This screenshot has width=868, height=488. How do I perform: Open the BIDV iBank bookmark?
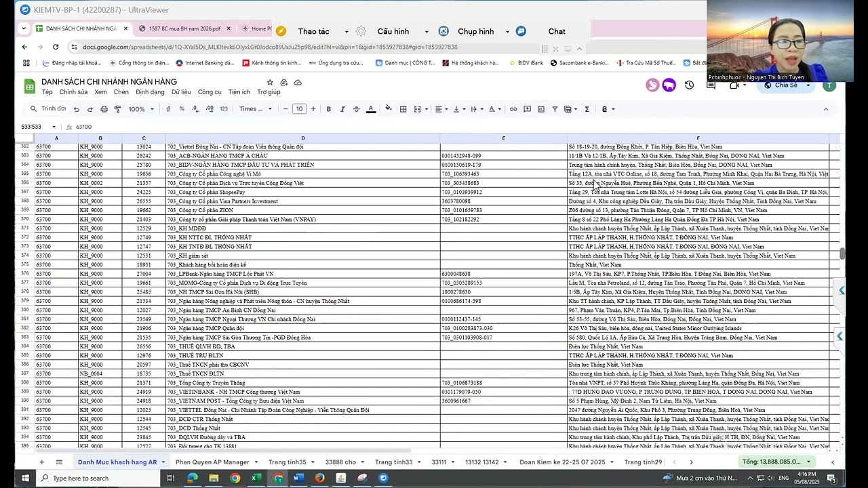coord(525,63)
